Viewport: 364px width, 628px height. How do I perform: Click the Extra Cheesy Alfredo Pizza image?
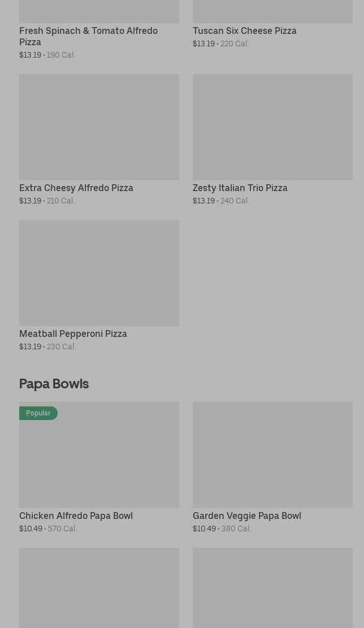pyautogui.click(x=99, y=127)
